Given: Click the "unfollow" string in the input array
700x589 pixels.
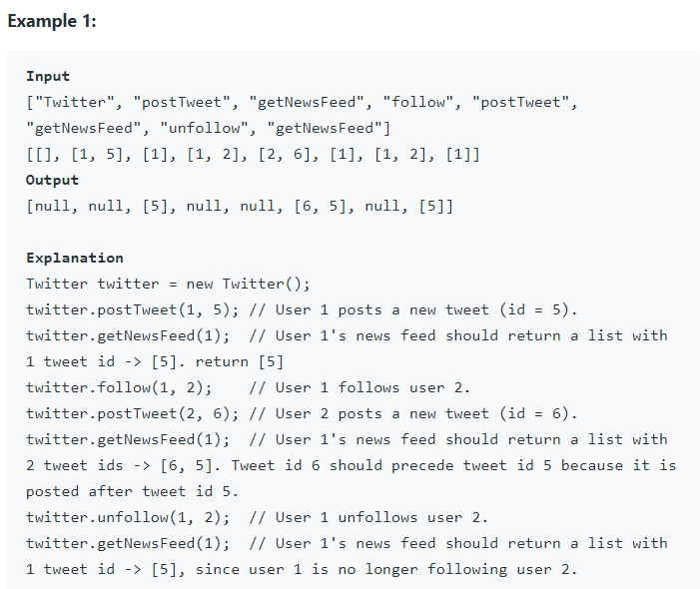Looking at the screenshot, I should click(204, 129).
